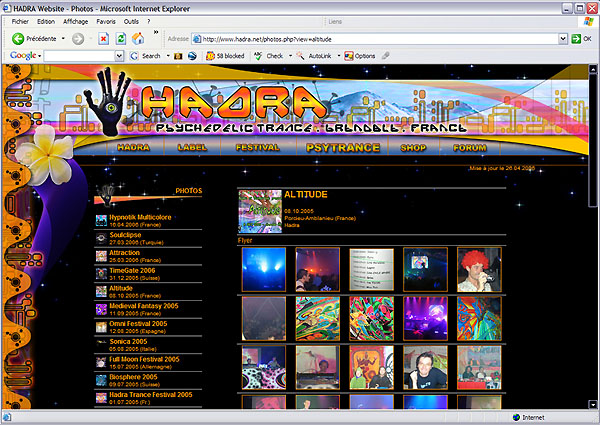Click the popup blocker 58 blocked icon
The height and width of the screenshot is (425, 600).
coord(210,56)
